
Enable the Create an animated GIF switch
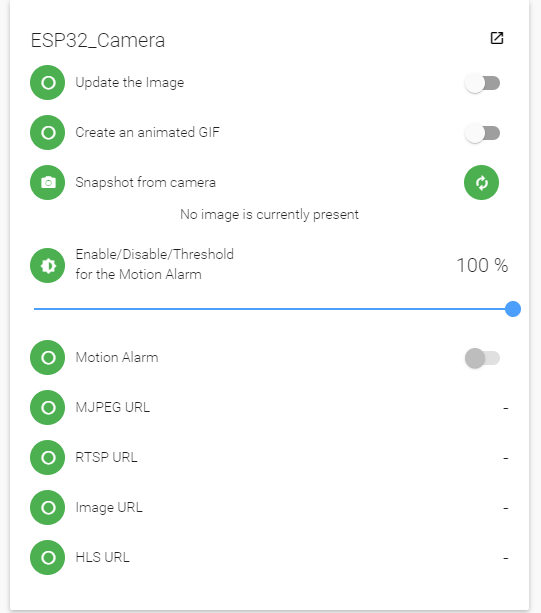coord(482,133)
